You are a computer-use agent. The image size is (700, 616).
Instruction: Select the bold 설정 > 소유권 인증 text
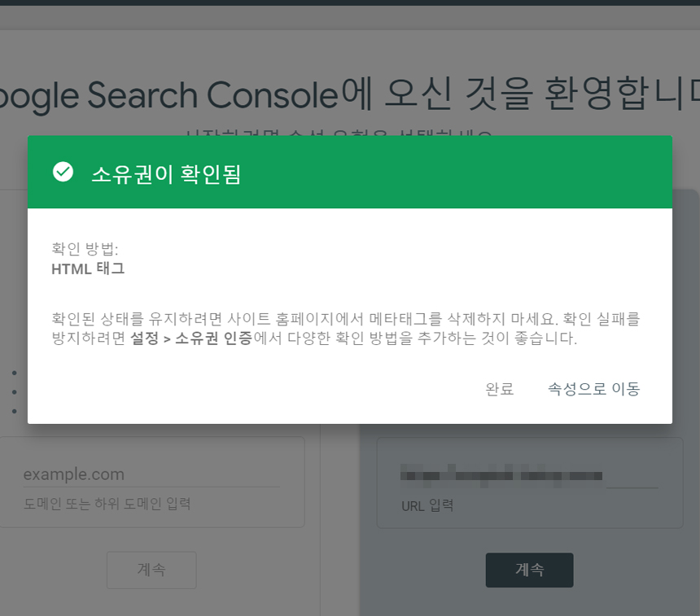coord(191,339)
